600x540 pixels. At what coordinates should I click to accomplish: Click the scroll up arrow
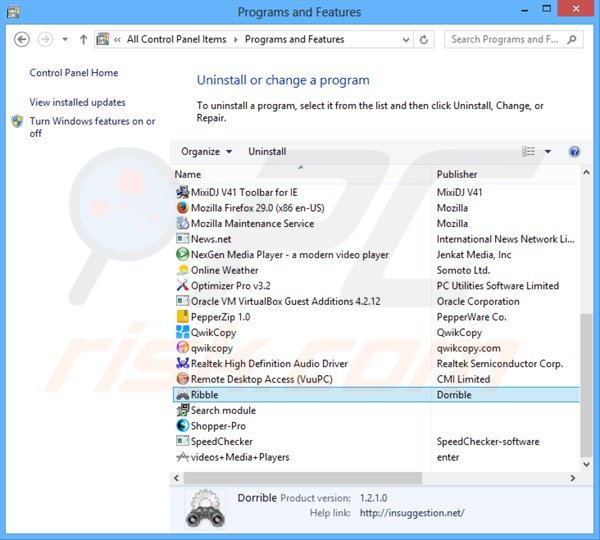(x=586, y=173)
